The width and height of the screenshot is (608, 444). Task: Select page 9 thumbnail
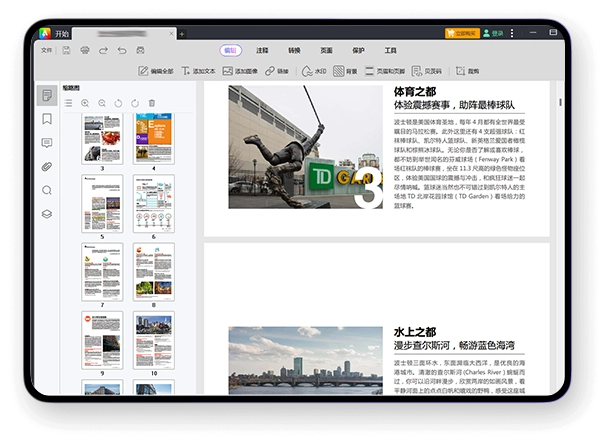pyautogui.click(x=102, y=340)
